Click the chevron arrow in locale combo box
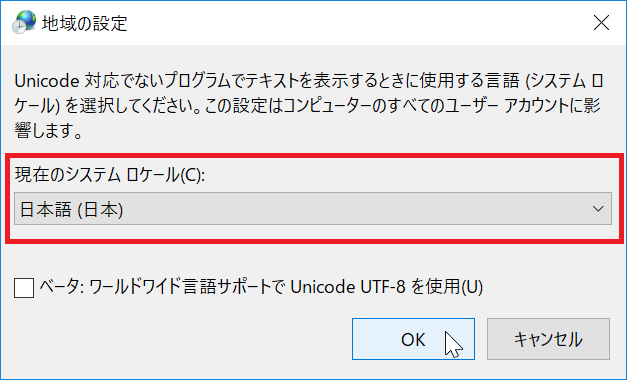 coord(598,209)
